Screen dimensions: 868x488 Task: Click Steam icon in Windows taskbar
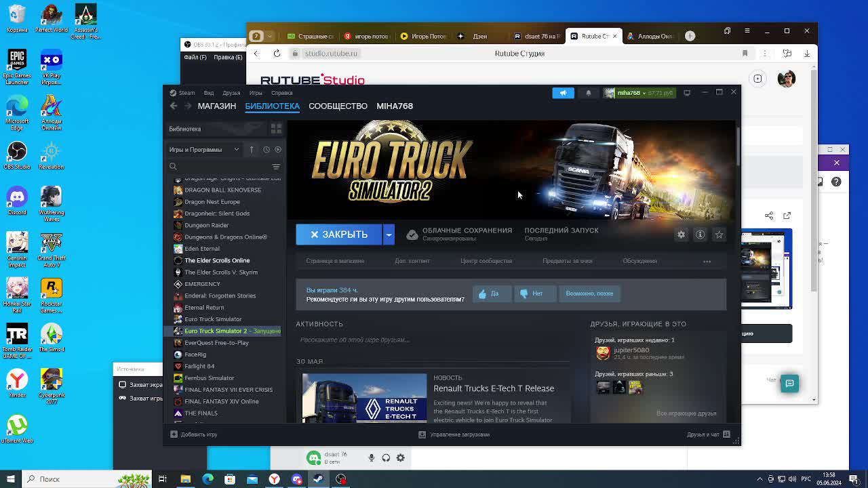319,479
